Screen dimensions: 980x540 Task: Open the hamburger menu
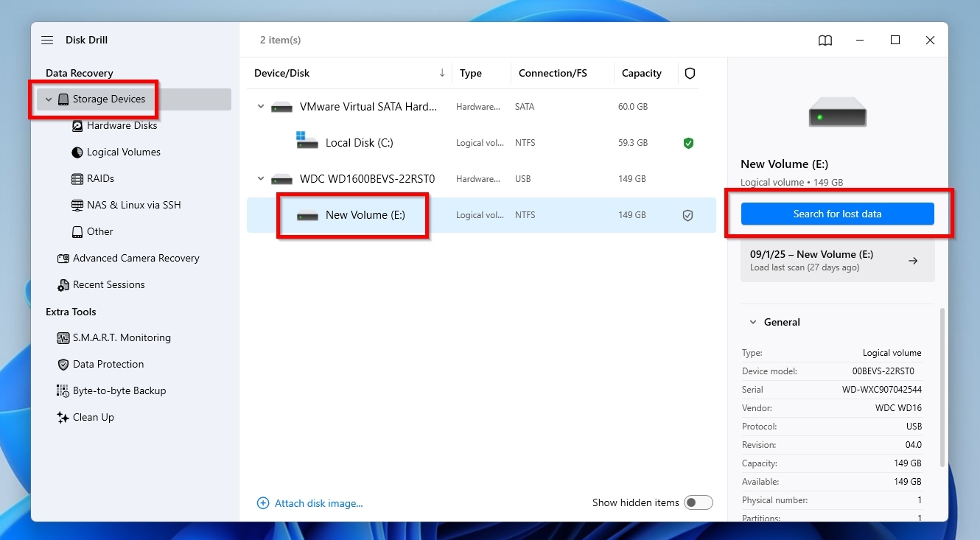46,40
